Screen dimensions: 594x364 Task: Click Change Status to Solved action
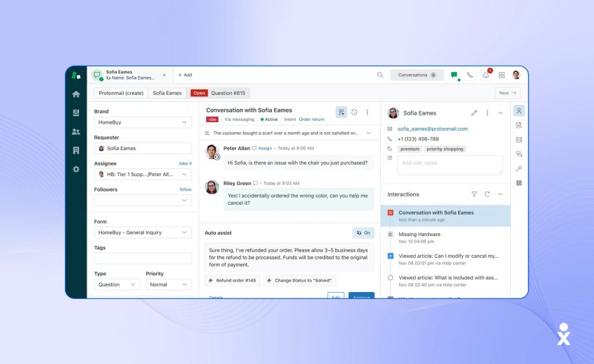coord(300,281)
